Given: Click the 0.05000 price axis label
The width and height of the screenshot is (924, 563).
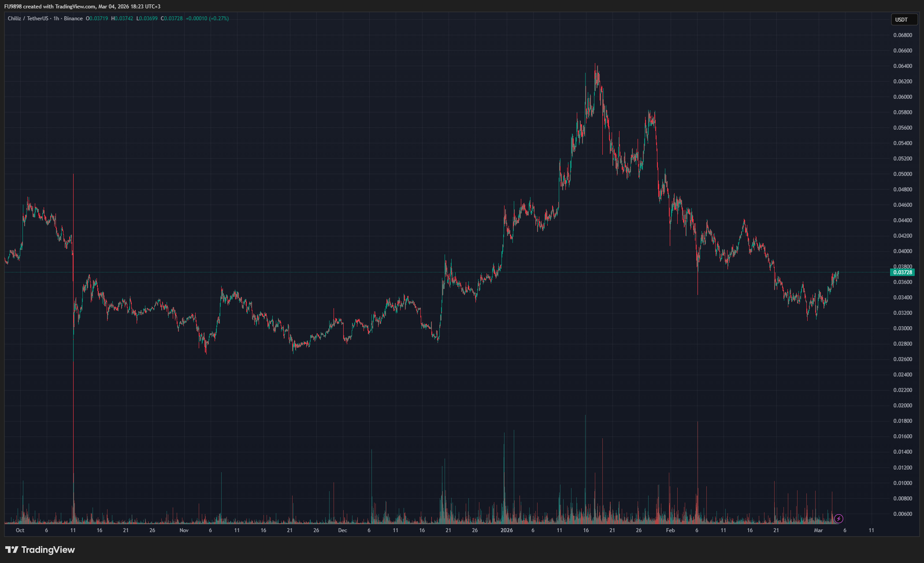Looking at the screenshot, I should 902,174.
